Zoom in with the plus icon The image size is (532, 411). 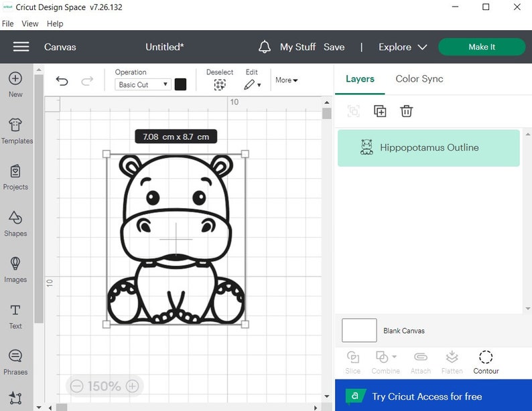click(132, 386)
